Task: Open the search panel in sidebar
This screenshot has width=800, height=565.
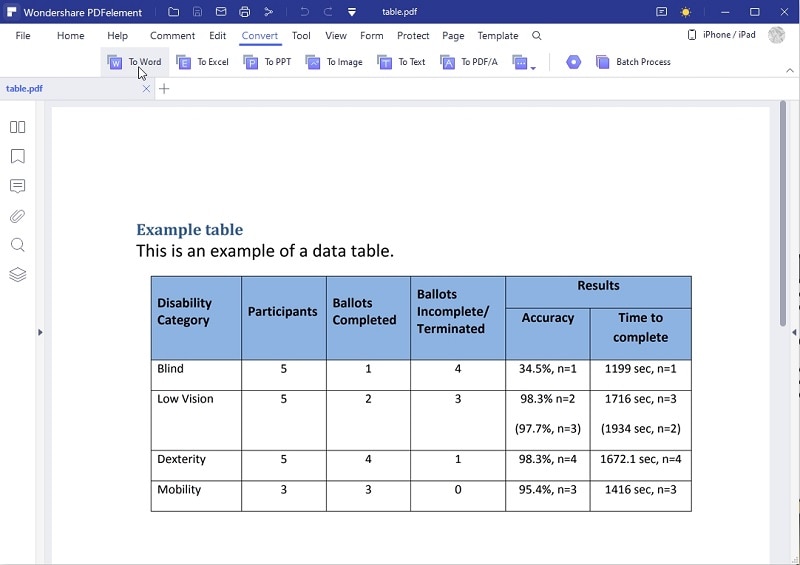Action: [17, 245]
